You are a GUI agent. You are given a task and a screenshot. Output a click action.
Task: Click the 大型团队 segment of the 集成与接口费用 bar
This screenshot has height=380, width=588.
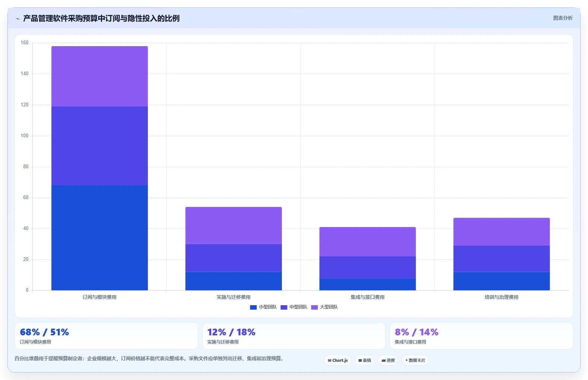(x=368, y=242)
